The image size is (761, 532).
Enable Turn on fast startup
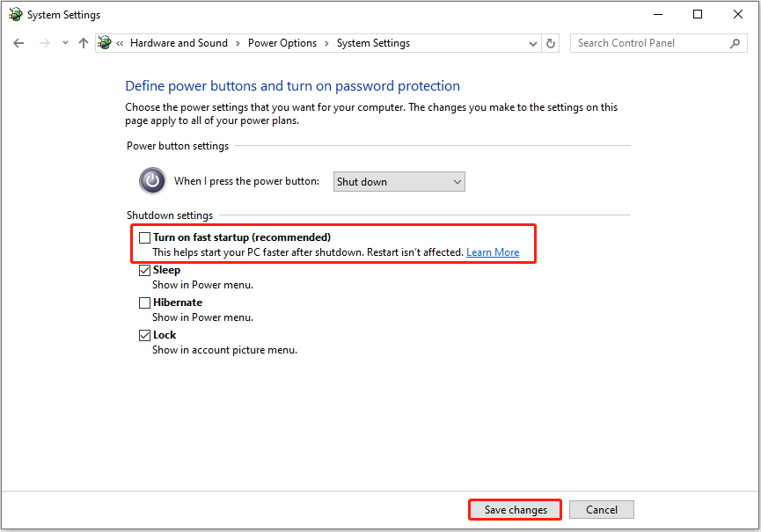[144, 237]
